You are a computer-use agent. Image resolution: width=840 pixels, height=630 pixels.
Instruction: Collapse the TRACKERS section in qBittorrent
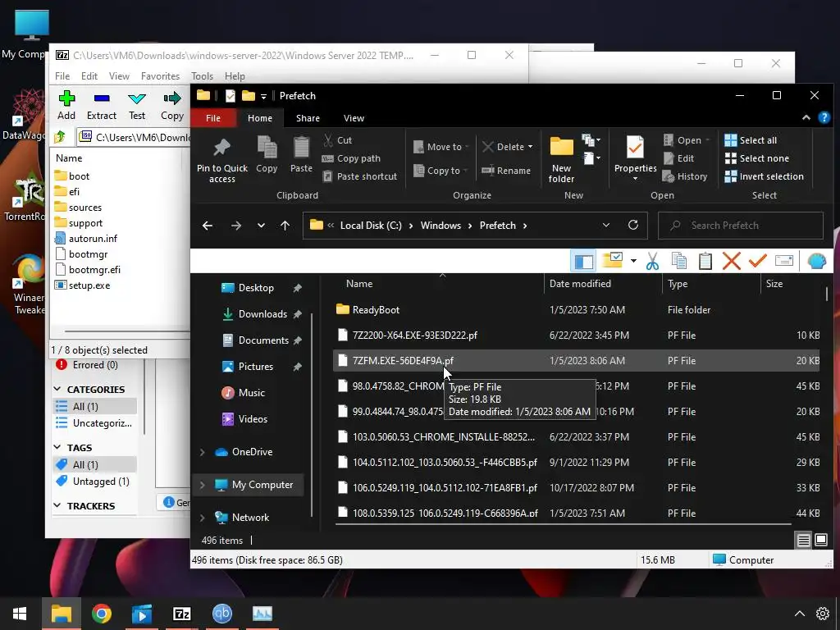[57, 505]
